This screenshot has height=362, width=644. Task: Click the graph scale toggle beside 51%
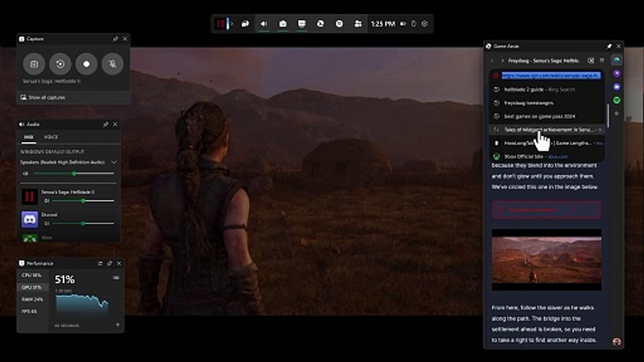coord(116,278)
